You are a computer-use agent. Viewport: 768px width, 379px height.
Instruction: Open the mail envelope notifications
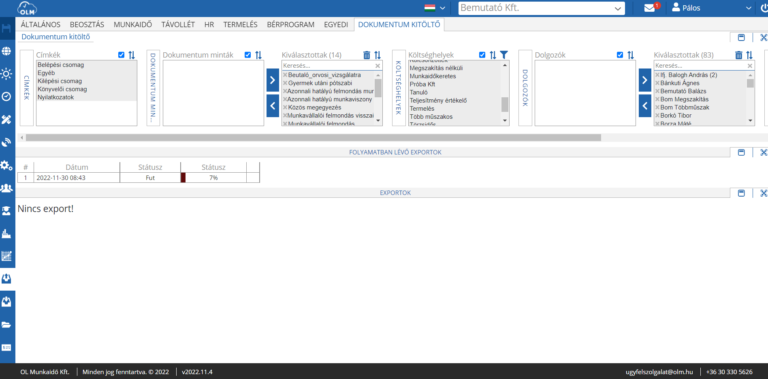649,8
